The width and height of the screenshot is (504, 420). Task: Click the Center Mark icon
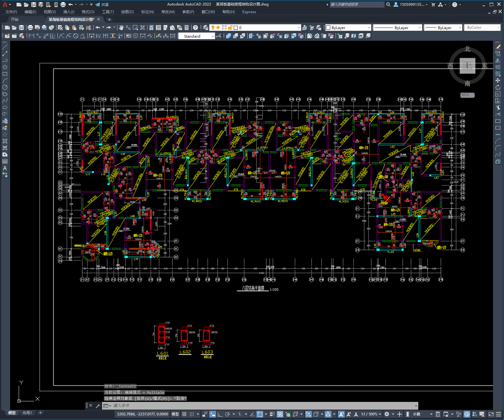[135, 36]
